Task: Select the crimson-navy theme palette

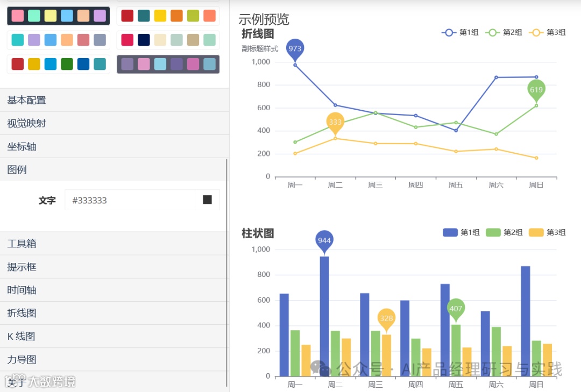Action: pyautogui.click(x=168, y=40)
